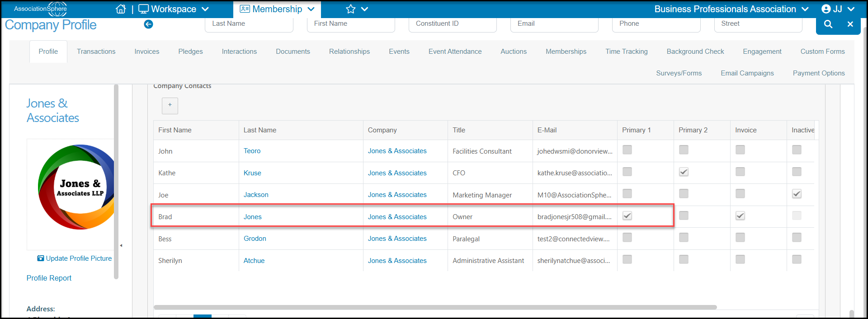Click the horizontal scrollbar under contacts table
Viewport: 868px width, 319px height.
coord(435,307)
